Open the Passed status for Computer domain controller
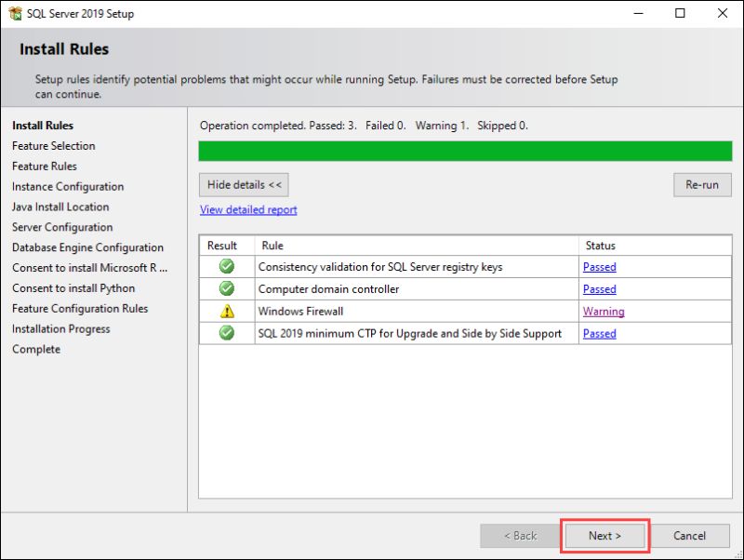 600,289
